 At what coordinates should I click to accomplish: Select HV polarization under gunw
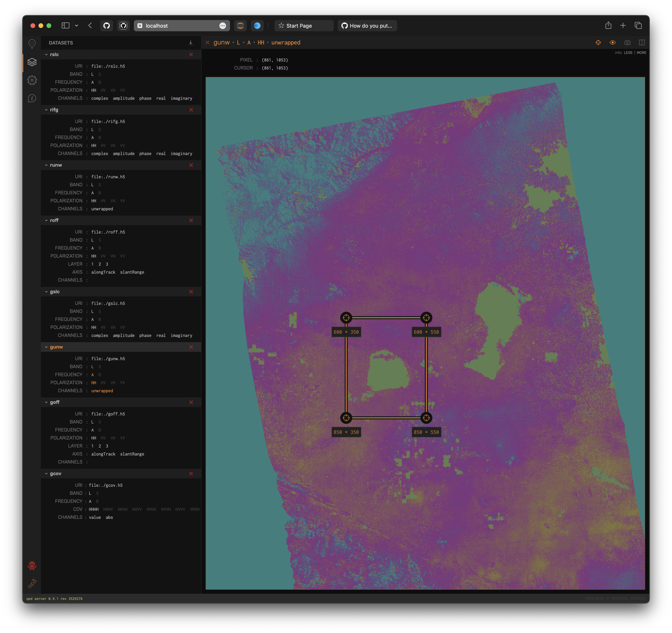[103, 383]
